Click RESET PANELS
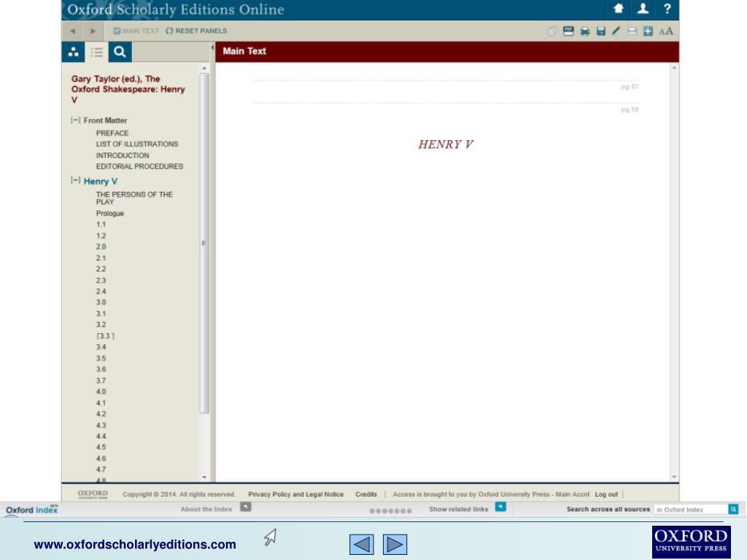The height and width of the screenshot is (560, 747). [x=196, y=31]
